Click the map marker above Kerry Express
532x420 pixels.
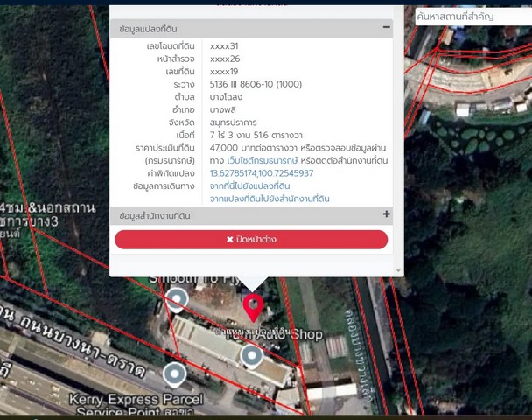coord(175,374)
